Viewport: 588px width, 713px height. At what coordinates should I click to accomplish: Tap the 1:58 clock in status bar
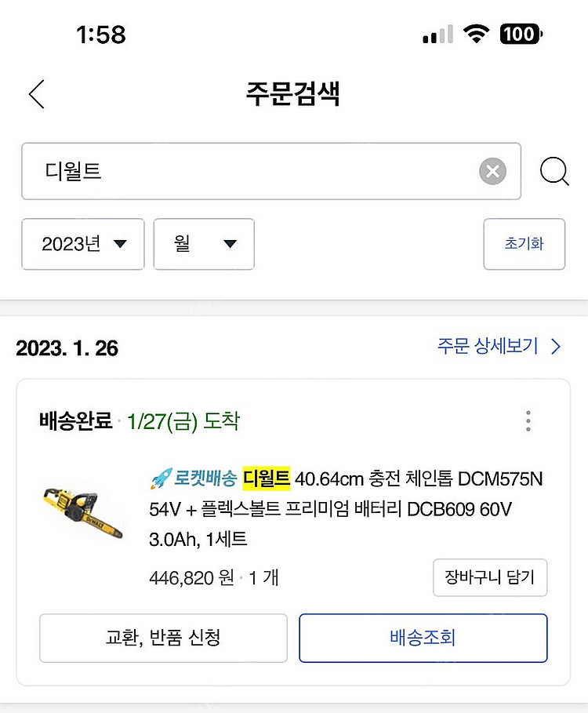click(x=101, y=35)
